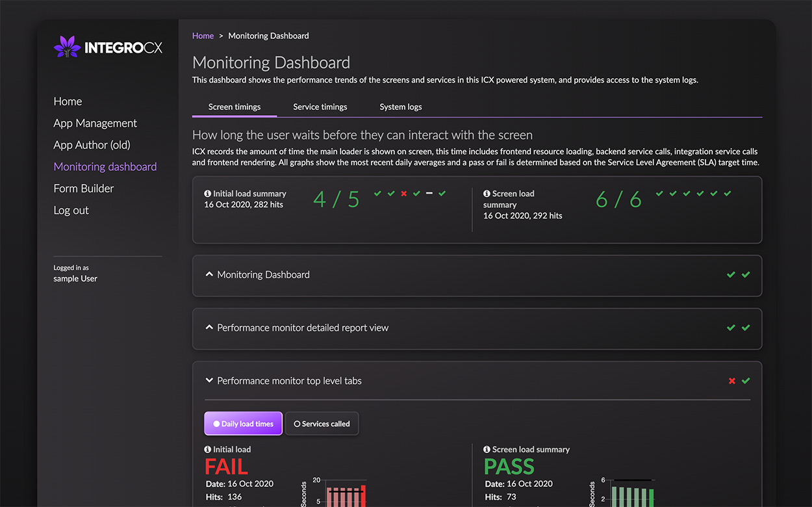This screenshot has width=812, height=507.
Task: Click the sample User name
Action: tap(75, 279)
